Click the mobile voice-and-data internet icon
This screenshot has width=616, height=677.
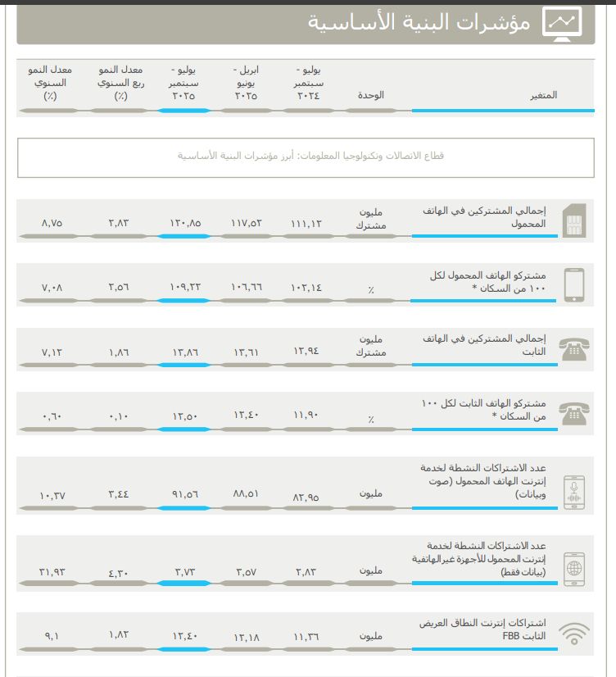tap(573, 492)
